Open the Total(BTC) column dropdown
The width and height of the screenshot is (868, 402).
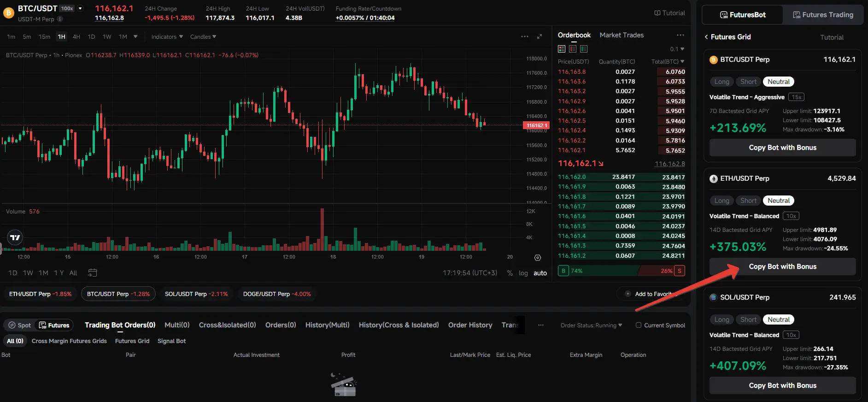(668, 61)
